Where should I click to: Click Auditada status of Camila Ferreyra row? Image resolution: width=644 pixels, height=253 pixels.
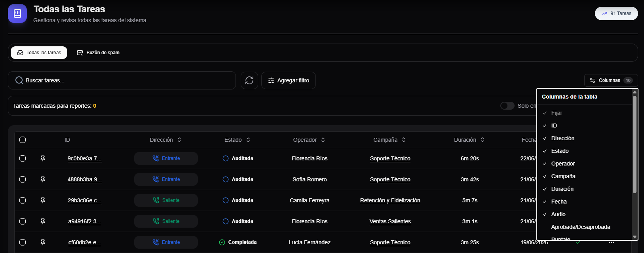238,200
